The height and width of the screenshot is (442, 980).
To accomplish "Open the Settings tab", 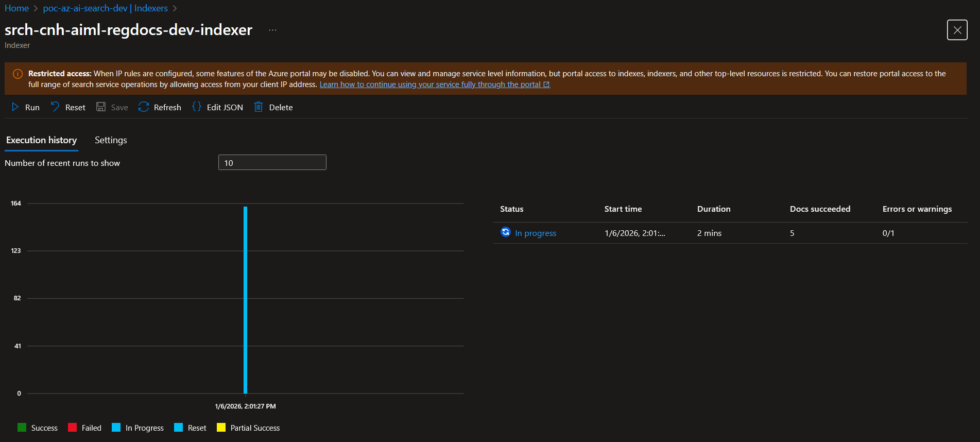I will pyautogui.click(x=111, y=140).
